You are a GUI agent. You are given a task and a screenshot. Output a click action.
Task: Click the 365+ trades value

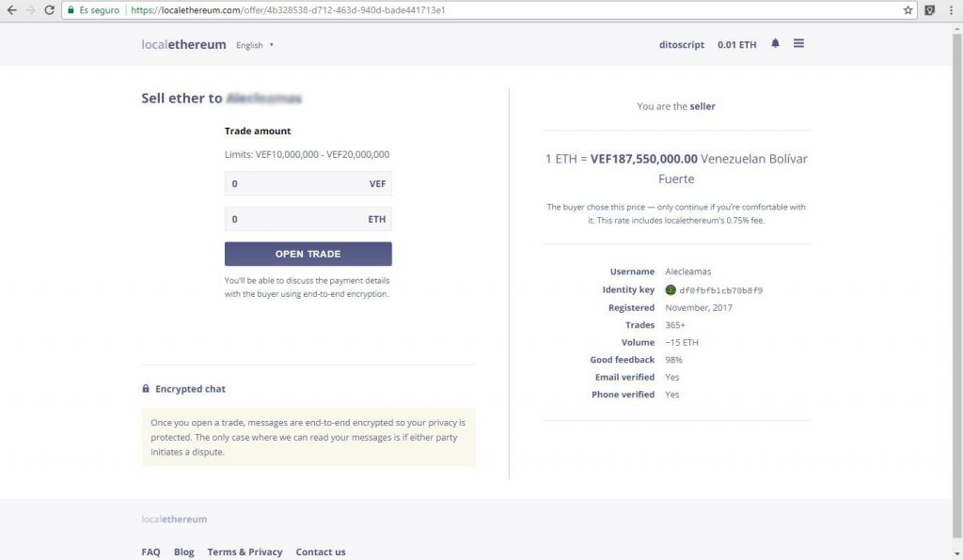click(x=675, y=325)
